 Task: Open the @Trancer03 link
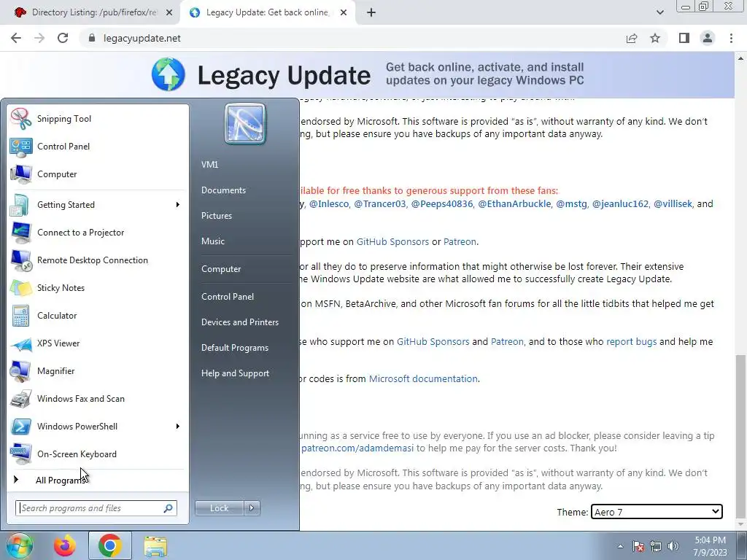pyautogui.click(x=379, y=204)
